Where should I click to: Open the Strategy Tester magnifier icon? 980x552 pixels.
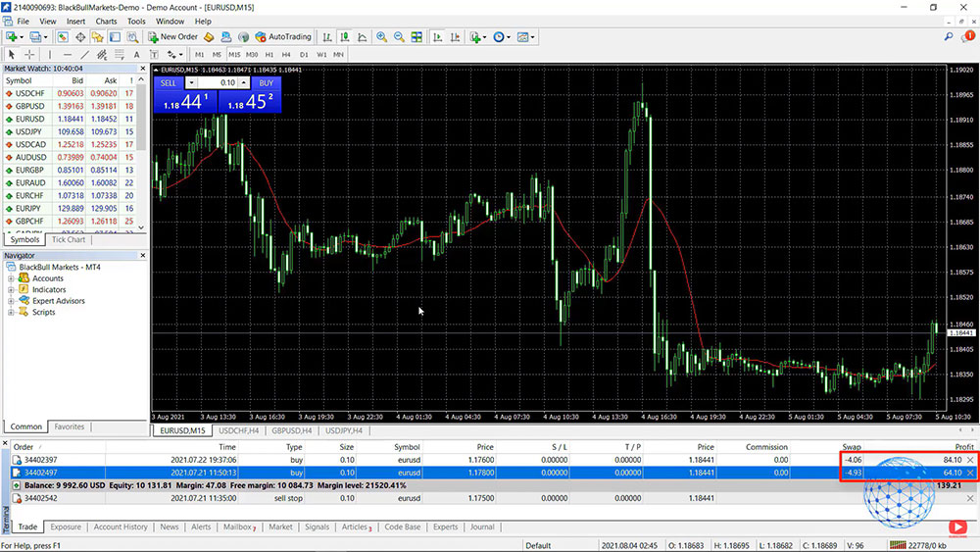click(132, 37)
